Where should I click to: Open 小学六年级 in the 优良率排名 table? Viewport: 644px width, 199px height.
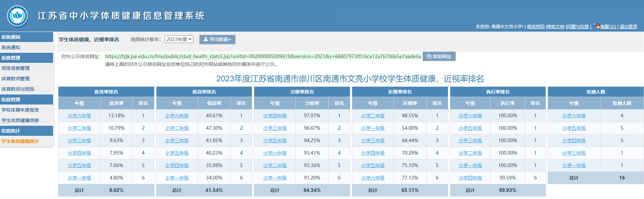[177, 116]
